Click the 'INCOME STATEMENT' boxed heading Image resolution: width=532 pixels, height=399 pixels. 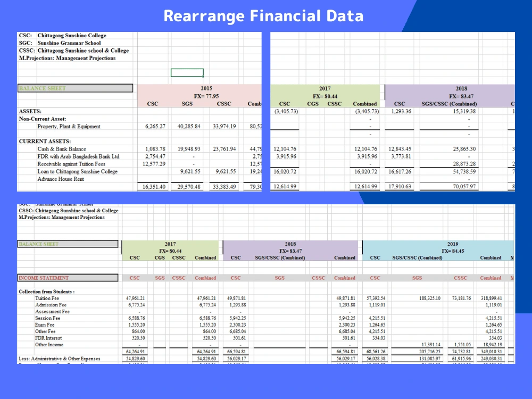click(x=68, y=278)
